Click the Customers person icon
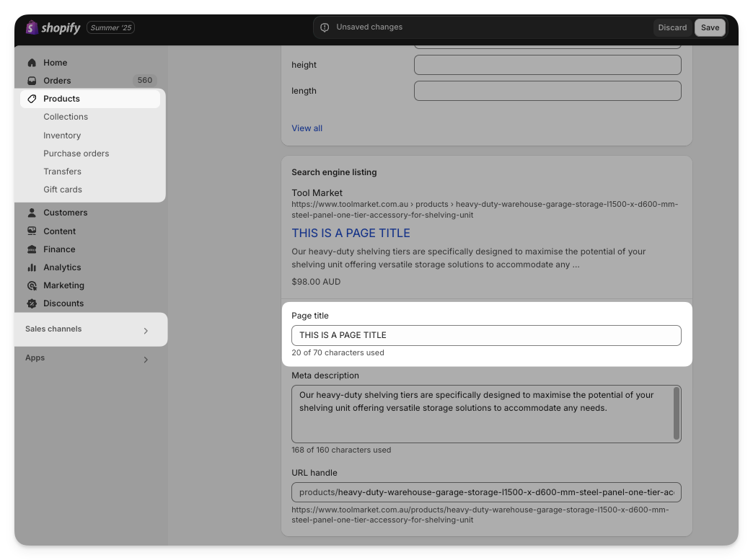The height and width of the screenshot is (560, 753). pyautogui.click(x=32, y=213)
